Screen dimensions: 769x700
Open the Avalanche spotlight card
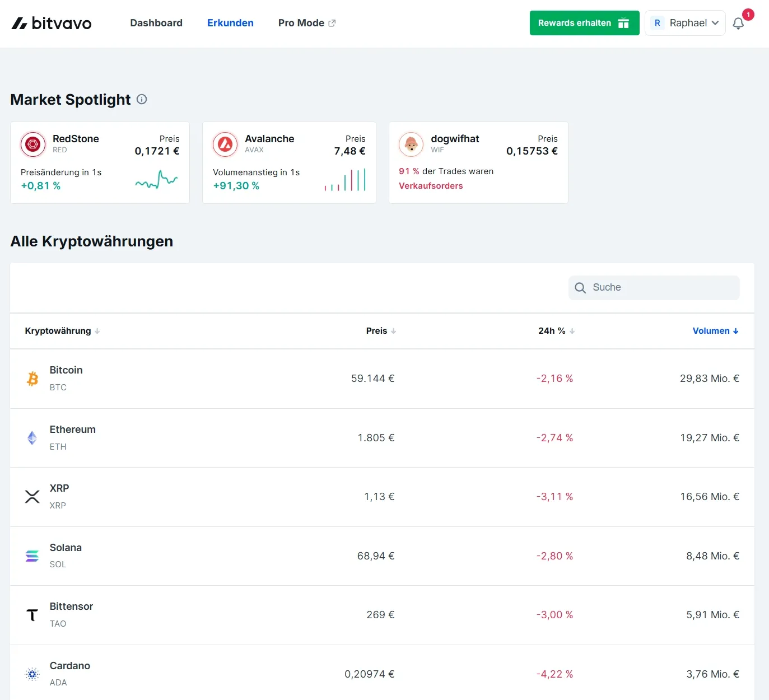[289, 162]
